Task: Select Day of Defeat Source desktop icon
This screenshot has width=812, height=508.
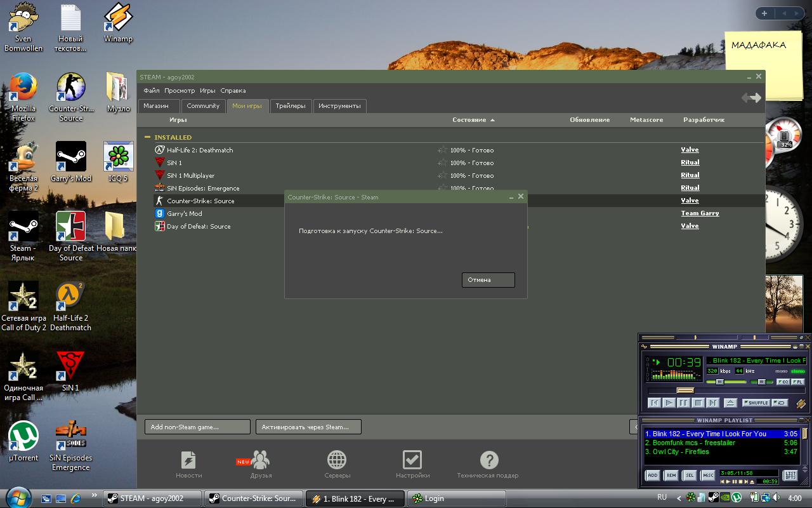Action: [x=71, y=236]
